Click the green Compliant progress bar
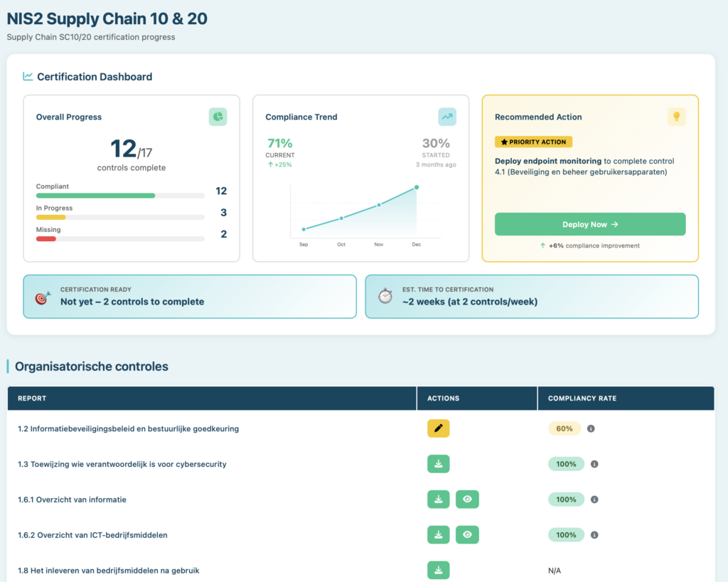Image resolution: width=728 pixels, height=582 pixels. point(95,195)
